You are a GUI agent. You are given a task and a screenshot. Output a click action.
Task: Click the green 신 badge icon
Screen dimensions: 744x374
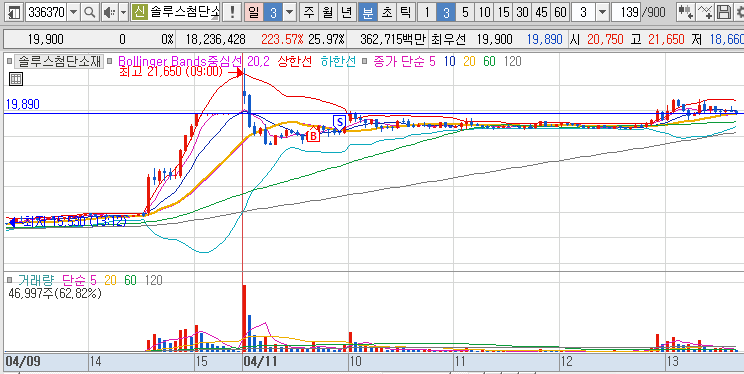pyautogui.click(x=139, y=12)
